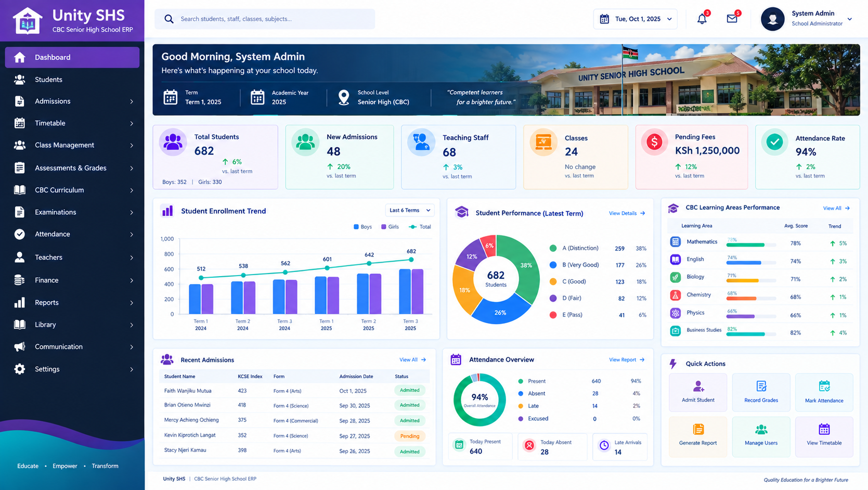868x490 pixels.
Task: Click the Chemistry learning area icon
Action: (675, 295)
